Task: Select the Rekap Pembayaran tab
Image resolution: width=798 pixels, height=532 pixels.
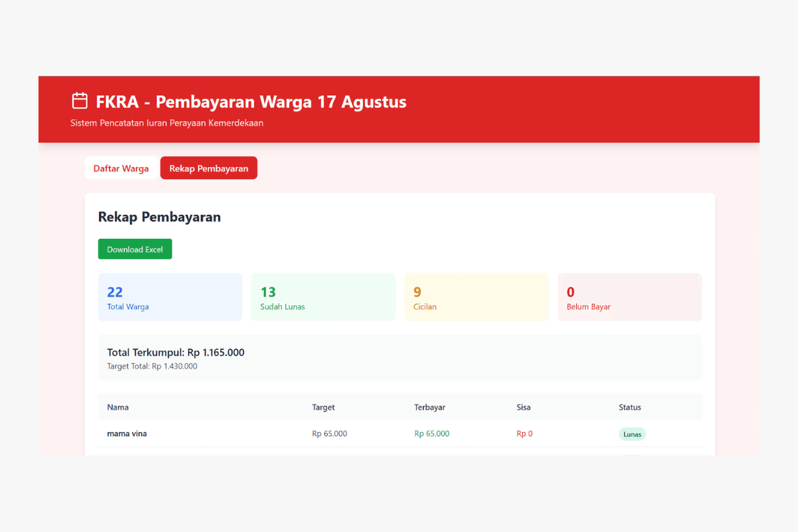Action: [x=209, y=168]
